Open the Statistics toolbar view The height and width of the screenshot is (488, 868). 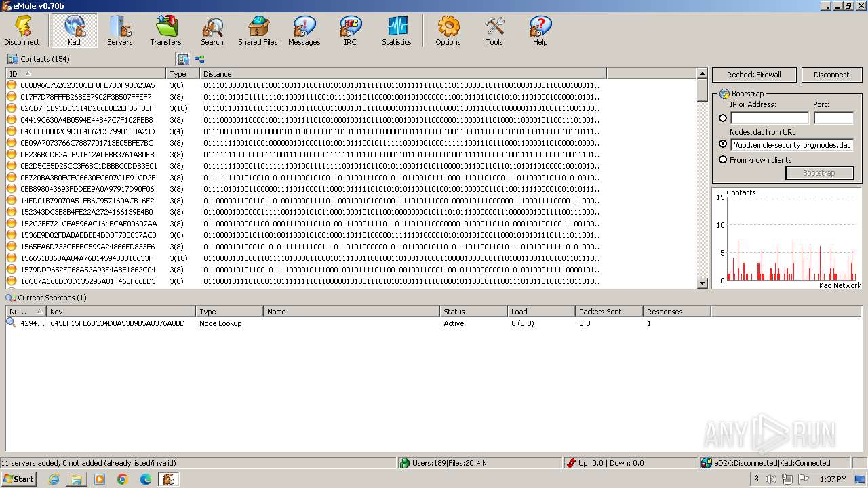397,31
